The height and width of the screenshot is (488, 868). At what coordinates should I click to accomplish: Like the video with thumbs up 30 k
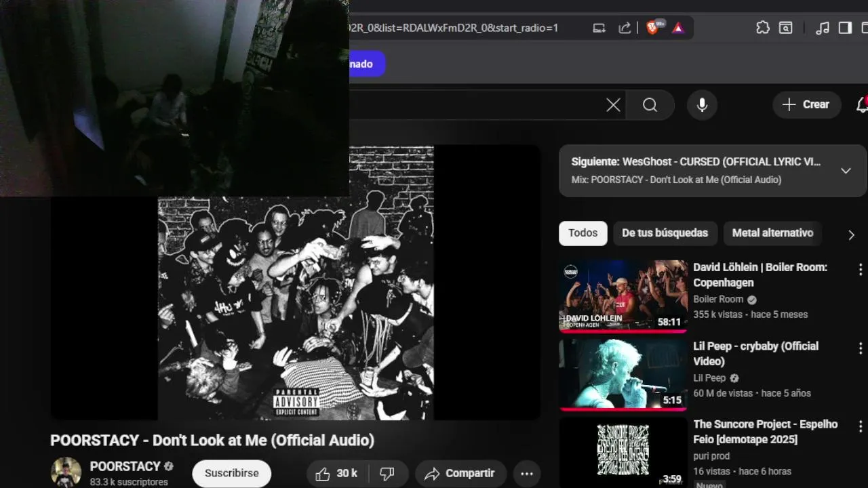337,474
